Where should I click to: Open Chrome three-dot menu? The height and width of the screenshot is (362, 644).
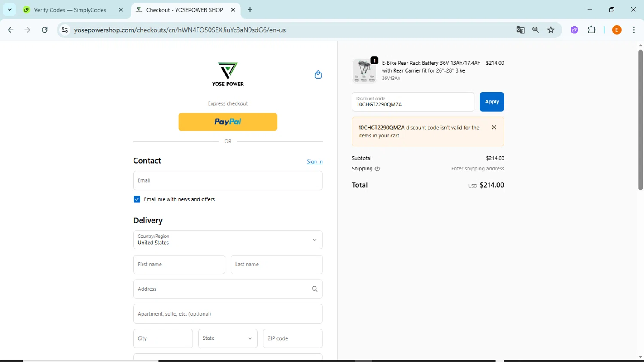click(x=634, y=30)
